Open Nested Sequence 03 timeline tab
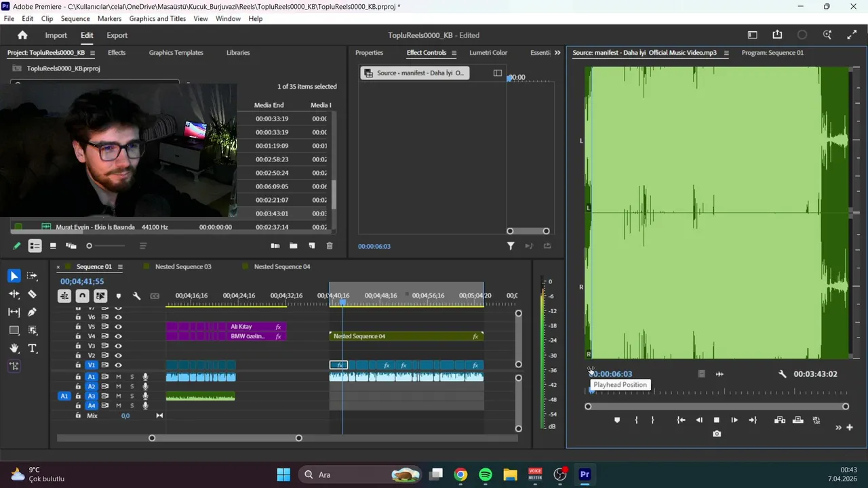The width and height of the screenshot is (868, 488). [x=183, y=267]
